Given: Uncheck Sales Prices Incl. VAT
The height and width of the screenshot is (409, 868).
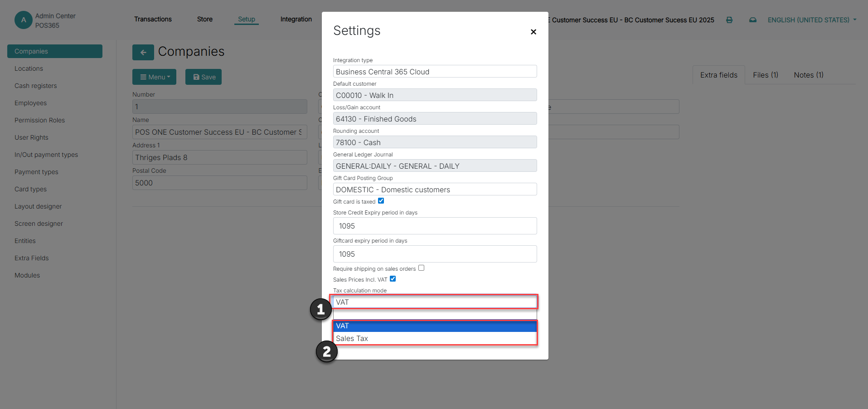Looking at the screenshot, I should [x=393, y=279].
